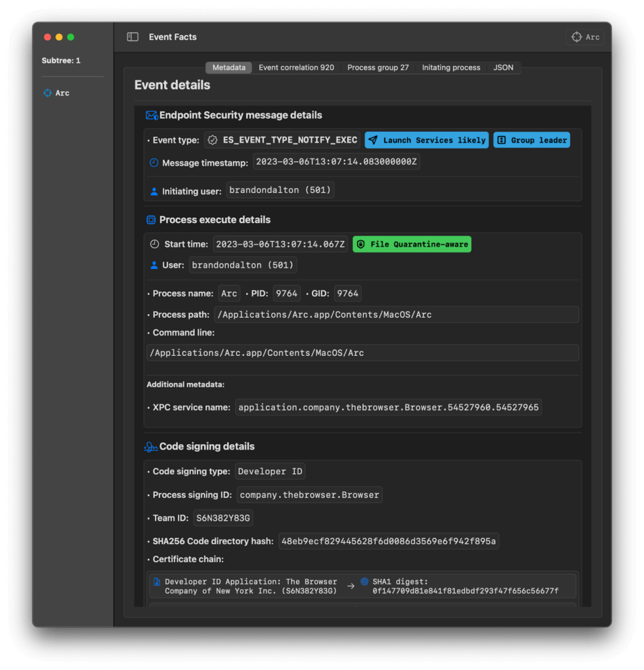Click the Launch Services likely badge

coord(426,139)
